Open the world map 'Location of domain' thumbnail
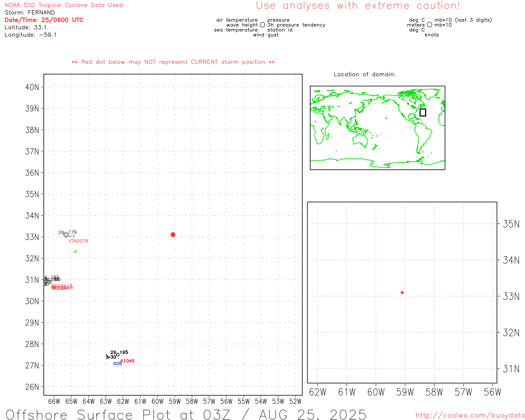Screen dimensions: 525x420 coord(377,128)
